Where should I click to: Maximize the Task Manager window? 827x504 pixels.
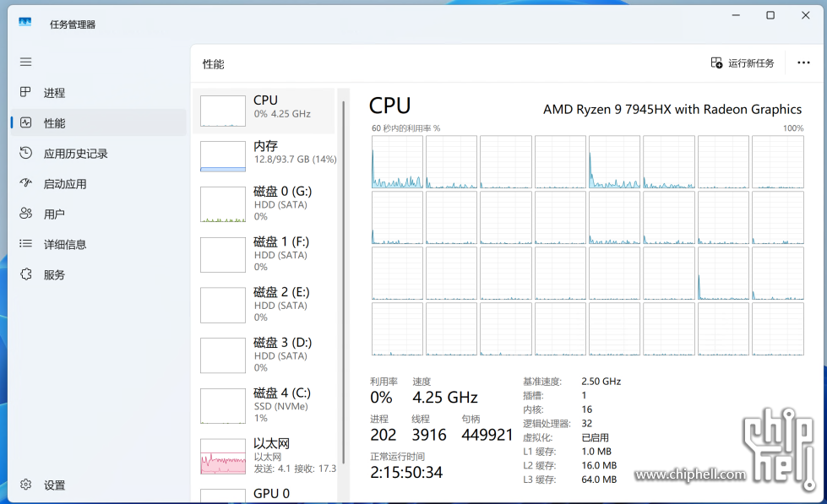(x=770, y=15)
